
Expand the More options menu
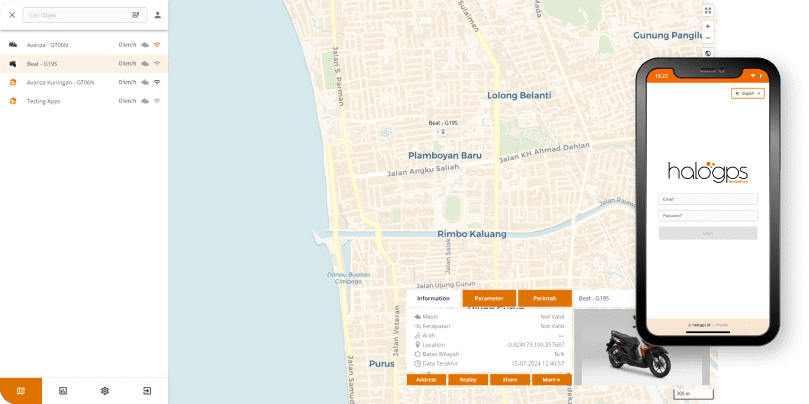(551, 380)
